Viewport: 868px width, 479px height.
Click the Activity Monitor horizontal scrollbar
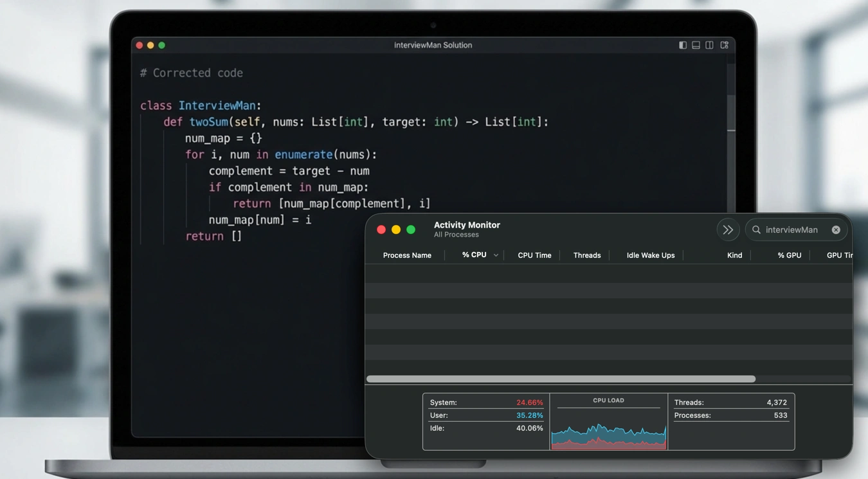point(561,379)
